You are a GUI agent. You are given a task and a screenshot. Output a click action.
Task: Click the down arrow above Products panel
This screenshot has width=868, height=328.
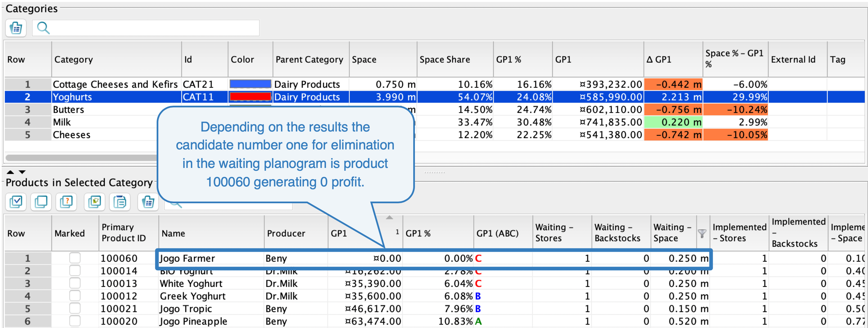click(x=22, y=172)
